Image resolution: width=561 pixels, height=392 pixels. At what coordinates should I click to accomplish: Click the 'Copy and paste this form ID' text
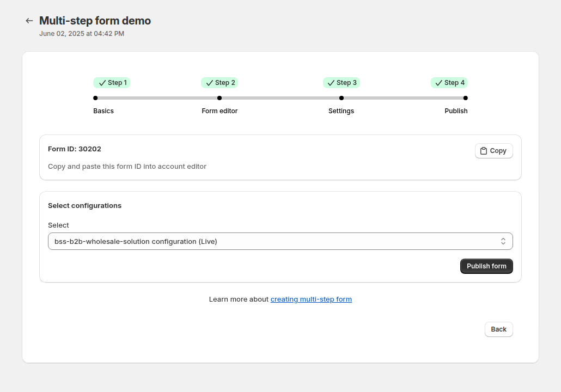(x=127, y=166)
